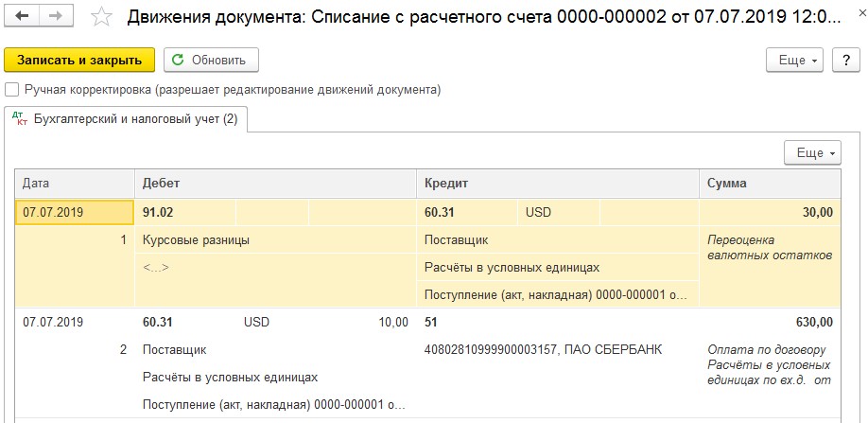
Task: Open the Еще dropdown above the table
Action: pos(812,152)
